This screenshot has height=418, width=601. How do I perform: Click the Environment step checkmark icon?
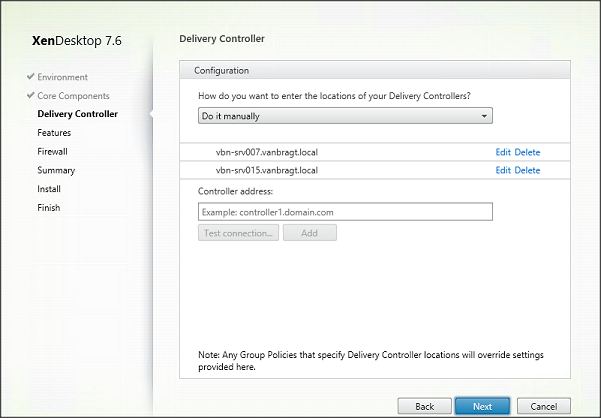tap(31, 77)
